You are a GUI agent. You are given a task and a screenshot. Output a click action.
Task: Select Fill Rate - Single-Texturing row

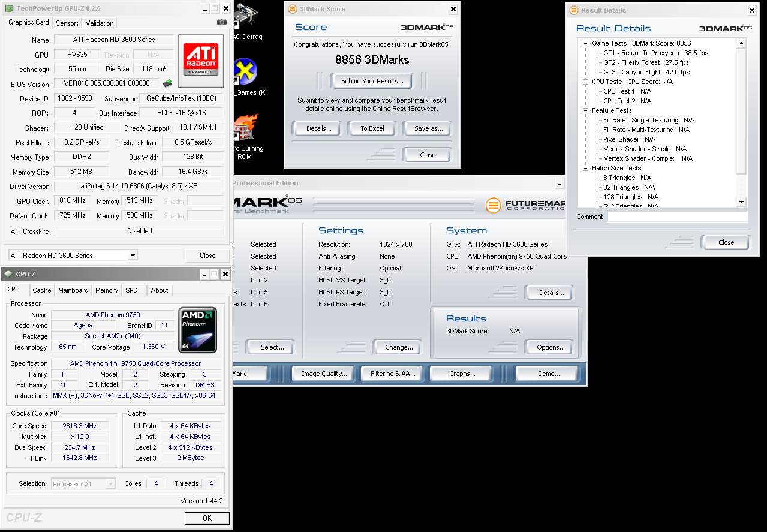(649, 120)
